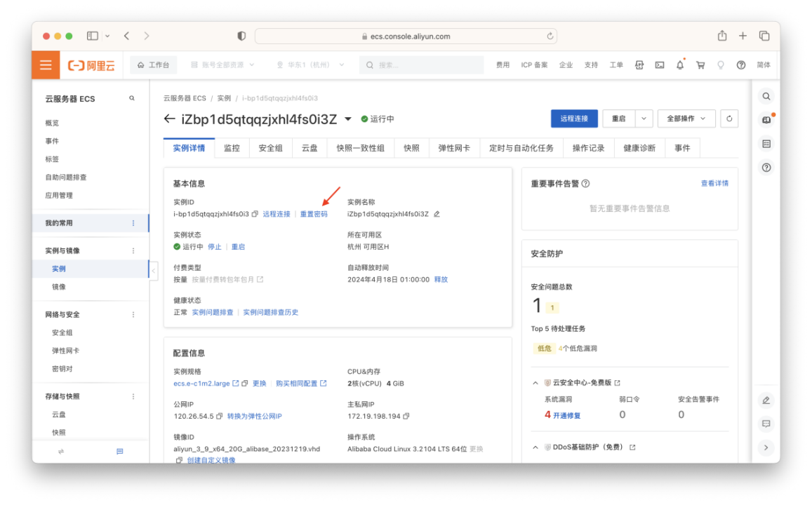Click the 重置密码 link
The width and height of the screenshot is (812, 505).
[x=314, y=214]
